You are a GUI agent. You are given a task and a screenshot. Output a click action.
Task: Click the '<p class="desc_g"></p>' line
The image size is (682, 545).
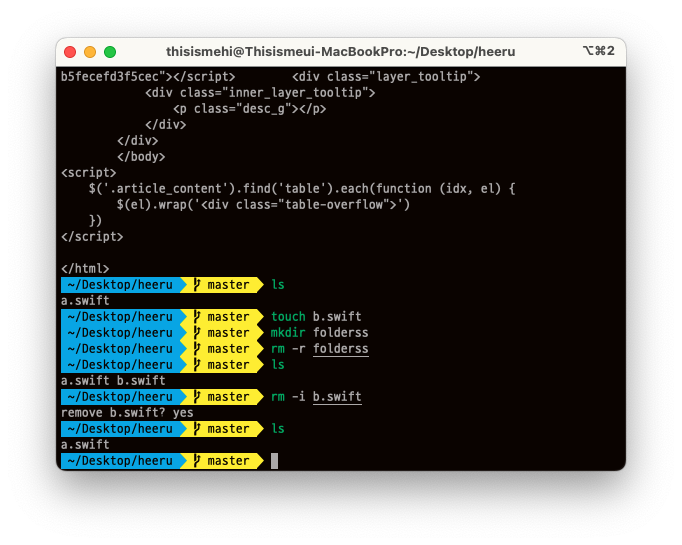coord(250,109)
